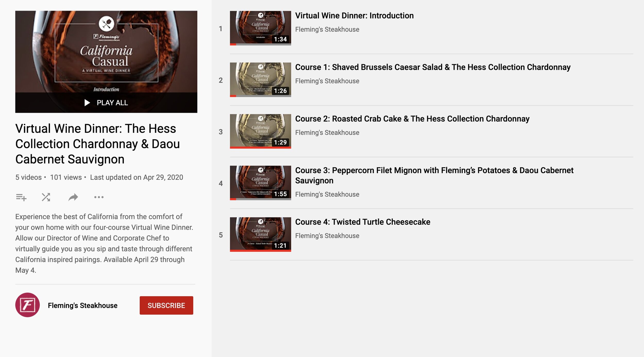Share the playlist using the arrow icon

(73, 197)
